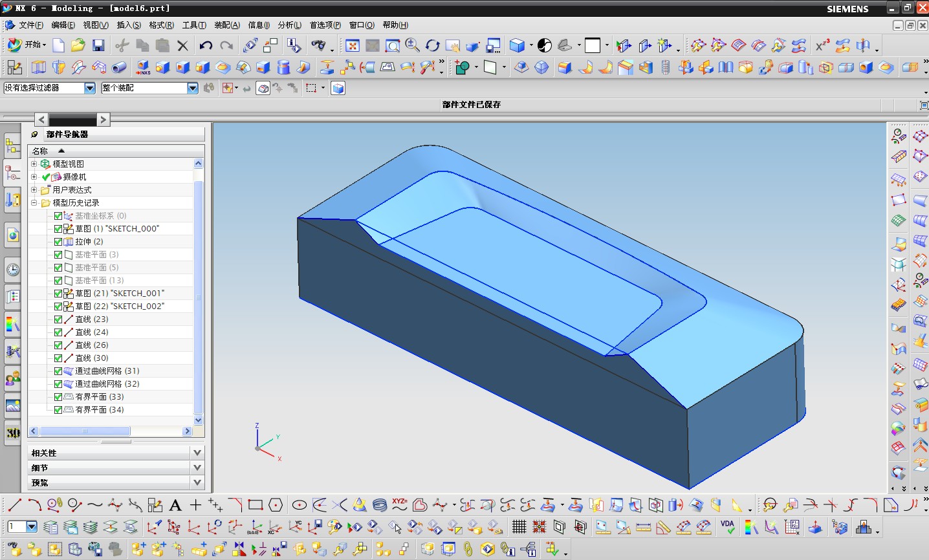Click the Undo arrow icon

206,45
